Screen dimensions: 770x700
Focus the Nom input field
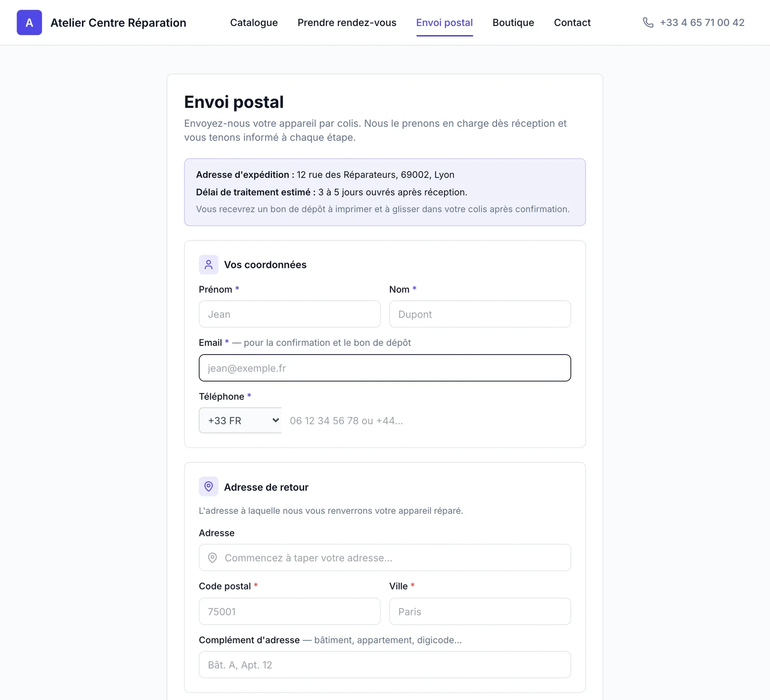pos(480,314)
